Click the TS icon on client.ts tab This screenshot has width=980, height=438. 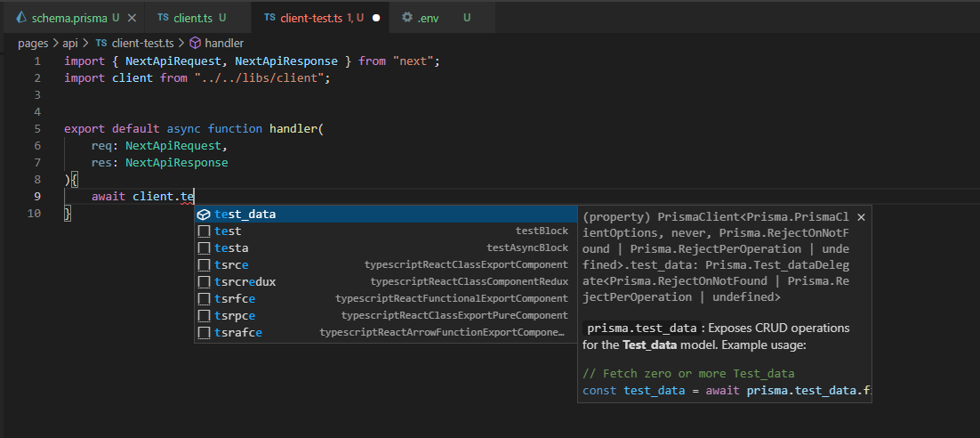163,18
